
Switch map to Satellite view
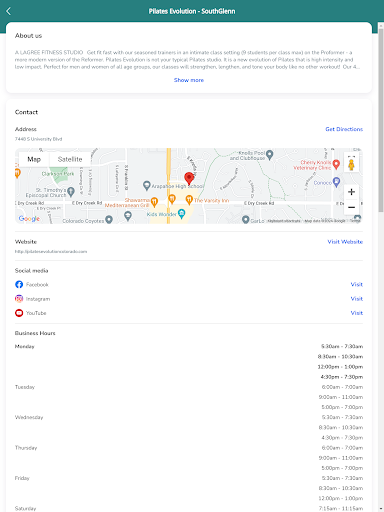coord(70,159)
